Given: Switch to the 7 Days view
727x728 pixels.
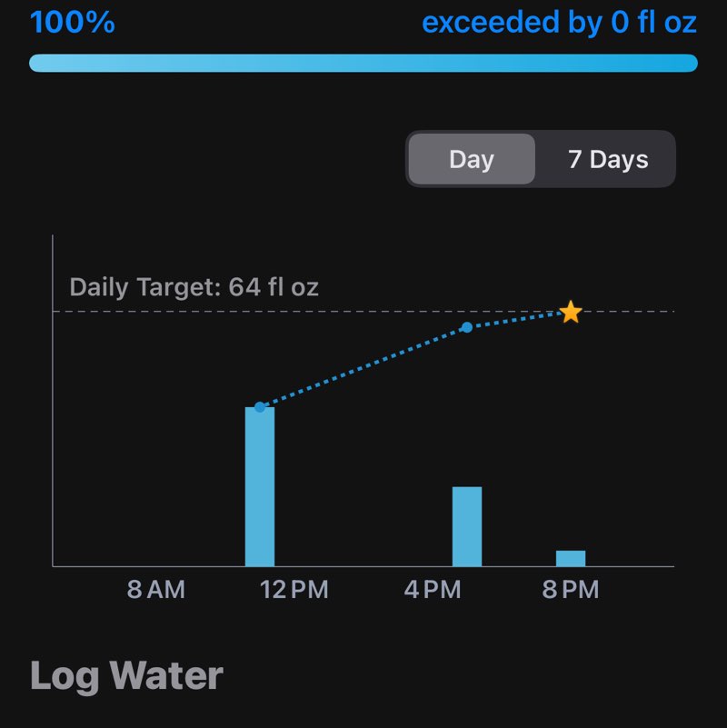Looking at the screenshot, I should (x=608, y=160).
